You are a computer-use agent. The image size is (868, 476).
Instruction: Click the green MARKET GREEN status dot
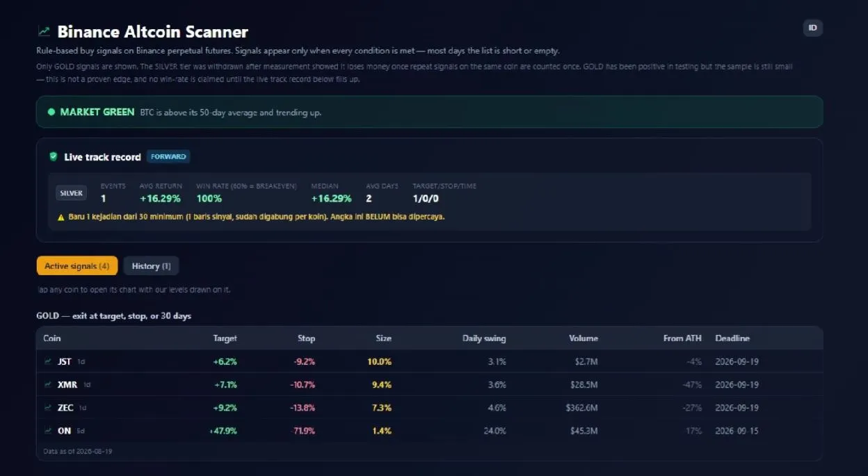point(51,112)
